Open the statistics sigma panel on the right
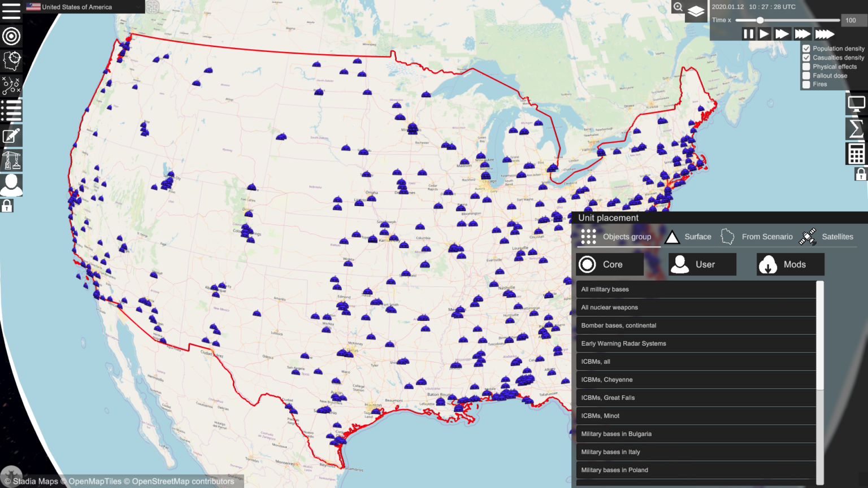 (856, 128)
